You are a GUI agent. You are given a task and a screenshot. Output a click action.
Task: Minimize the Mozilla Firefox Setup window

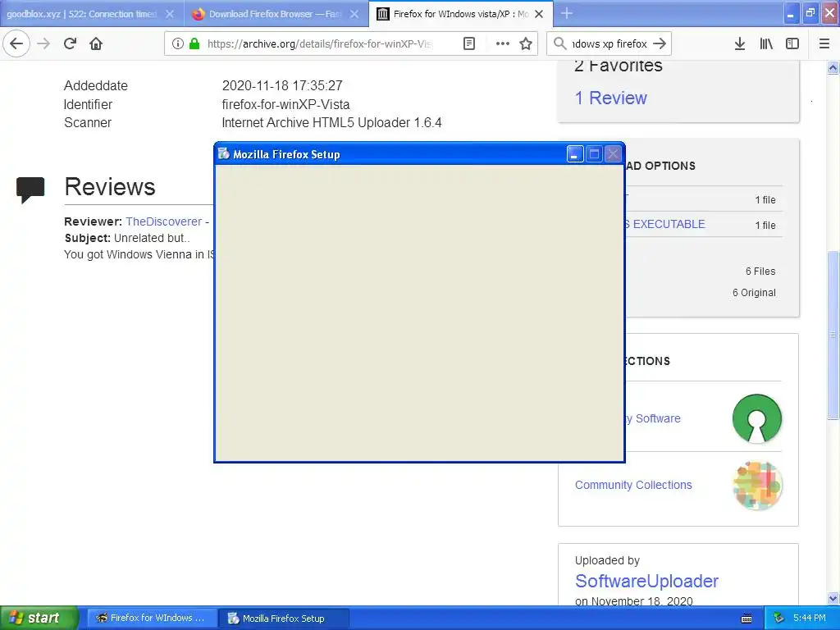pos(575,154)
